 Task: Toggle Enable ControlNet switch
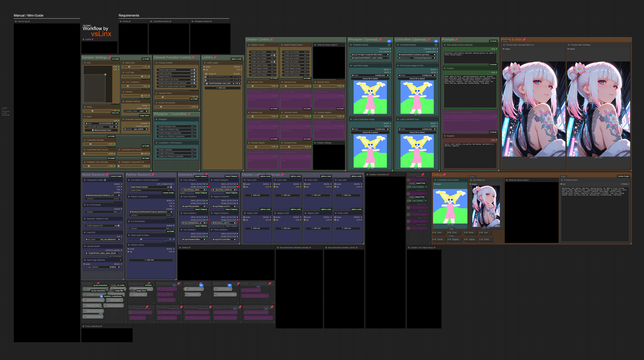point(194,150)
